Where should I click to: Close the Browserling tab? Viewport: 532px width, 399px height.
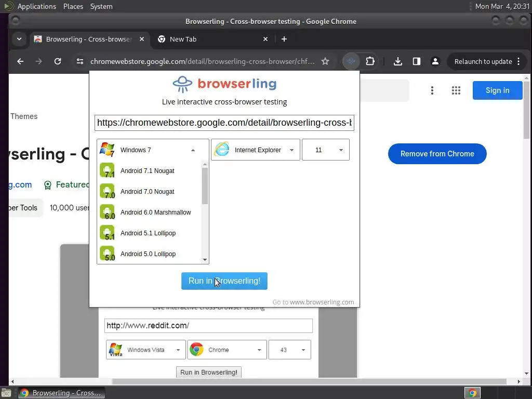pyautogui.click(x=142, y=39)
